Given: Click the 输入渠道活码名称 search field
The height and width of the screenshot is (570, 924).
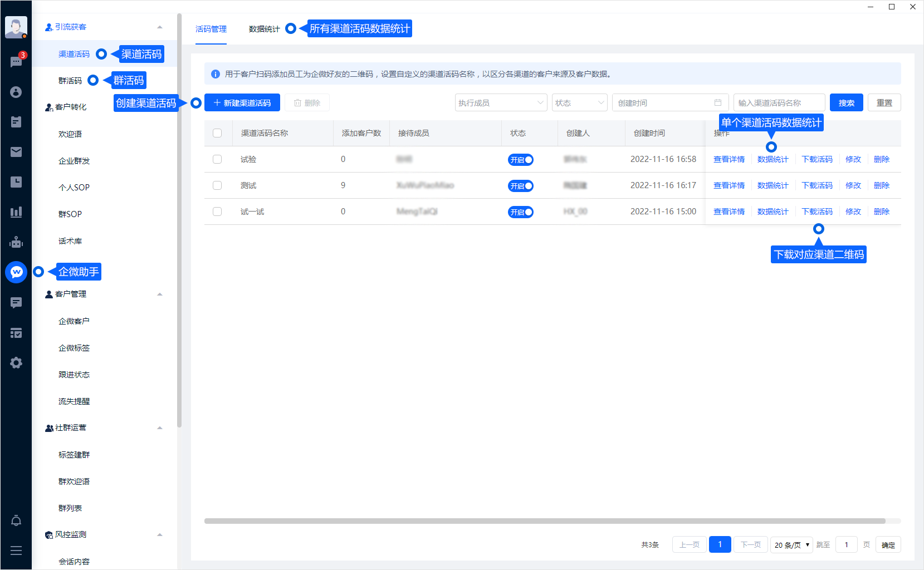Looking at the screenshot, I should [779, 103].
